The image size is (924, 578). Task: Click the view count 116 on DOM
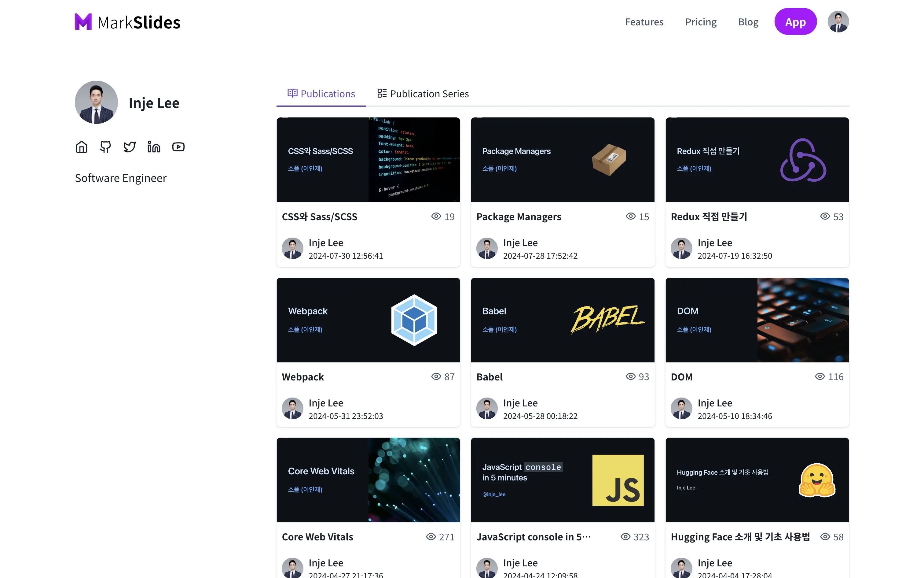coord(836,377)
